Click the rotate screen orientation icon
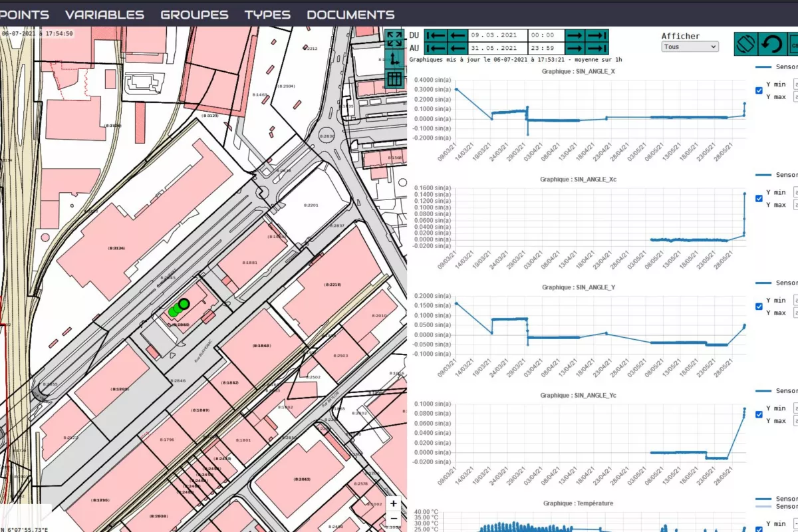The height and width of the screenshot is (532, 798). 747,44
